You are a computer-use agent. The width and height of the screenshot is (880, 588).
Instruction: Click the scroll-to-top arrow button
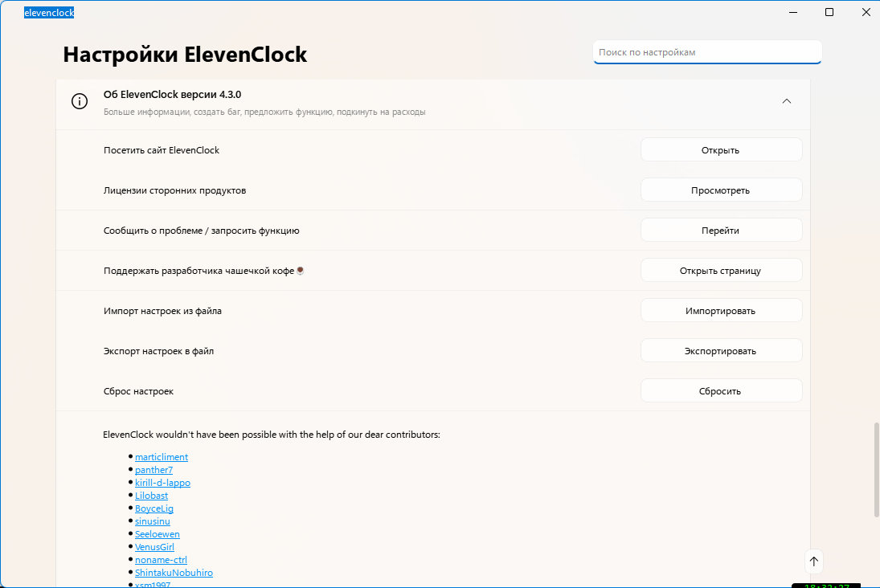(x=814, y=561)
